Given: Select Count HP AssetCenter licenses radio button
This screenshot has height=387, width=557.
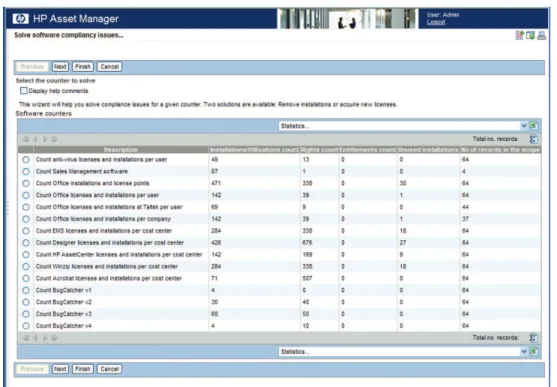Looking at the screenshot, I should [26, 254].
